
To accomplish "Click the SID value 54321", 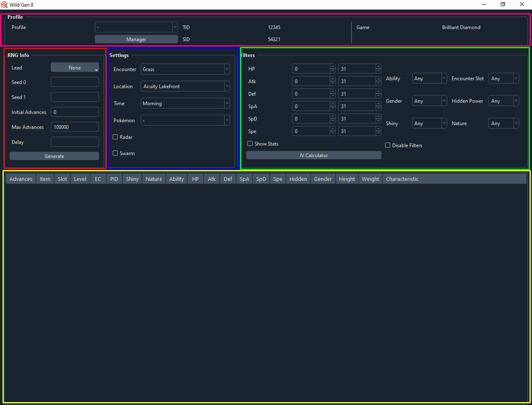I will pos(274,40).
